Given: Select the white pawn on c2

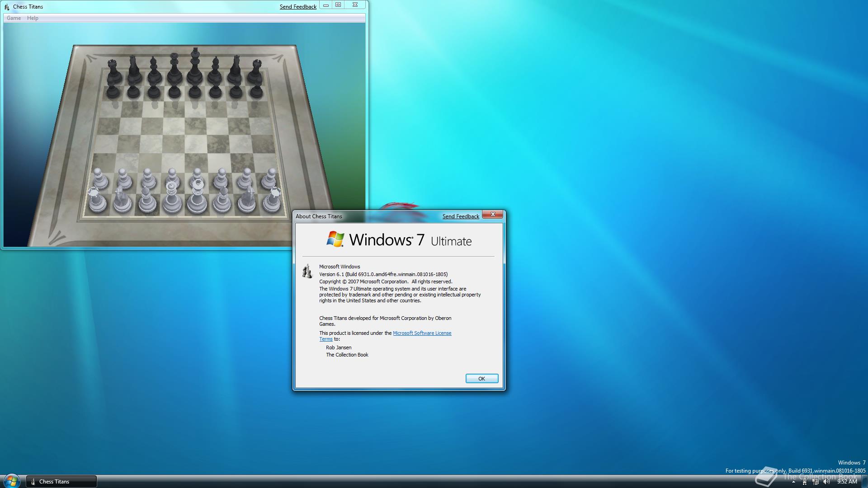Looking at the screenshot, I should [148, 178].
